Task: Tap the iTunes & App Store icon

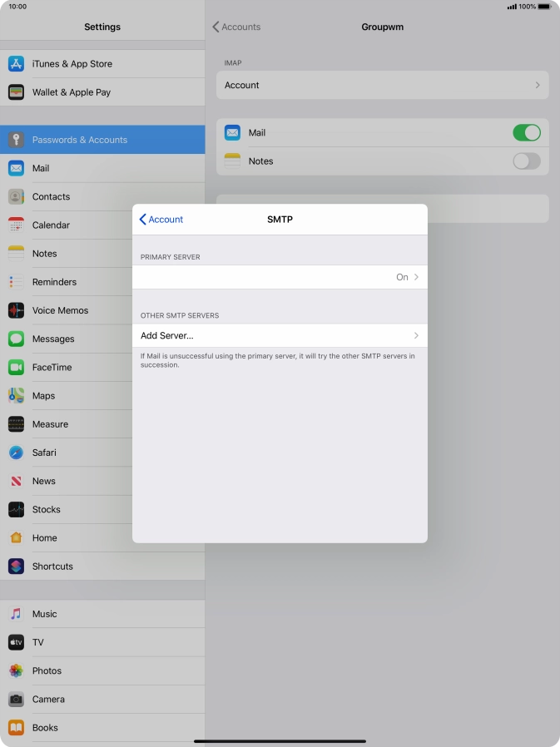Action: pyautogui.click(x=16, y=64)
